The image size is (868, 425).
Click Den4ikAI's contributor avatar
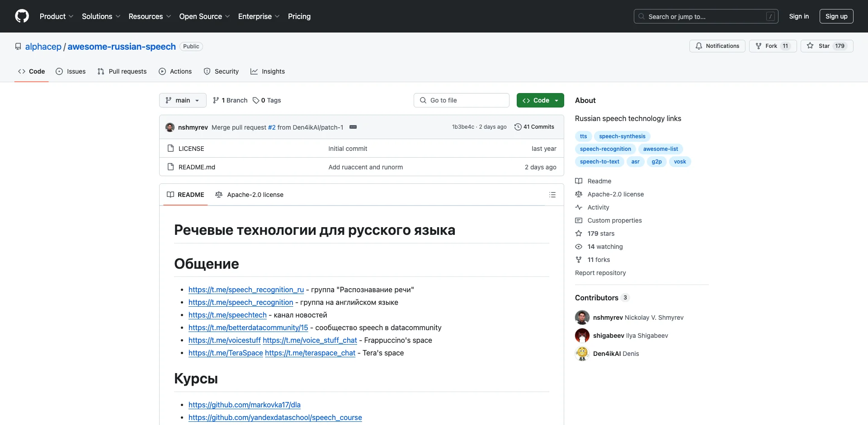coord(582,354)
